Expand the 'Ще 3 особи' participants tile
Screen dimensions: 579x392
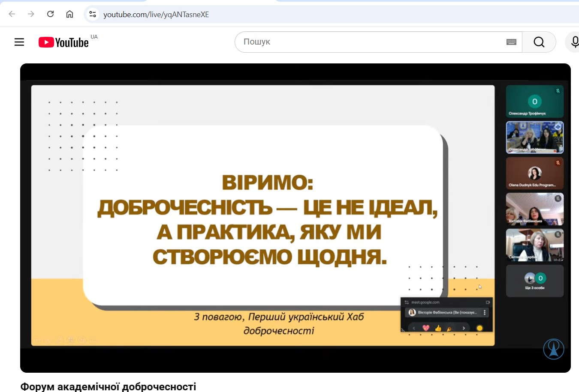point(534,281)
